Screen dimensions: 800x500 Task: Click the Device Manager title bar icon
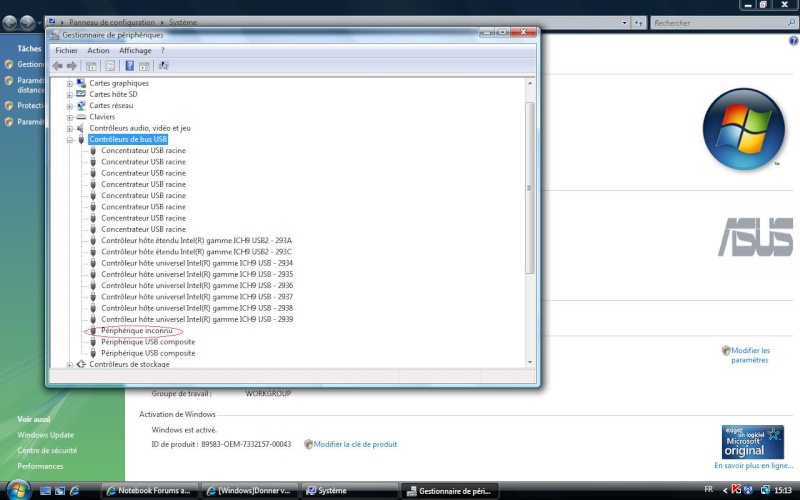[55, 35]
